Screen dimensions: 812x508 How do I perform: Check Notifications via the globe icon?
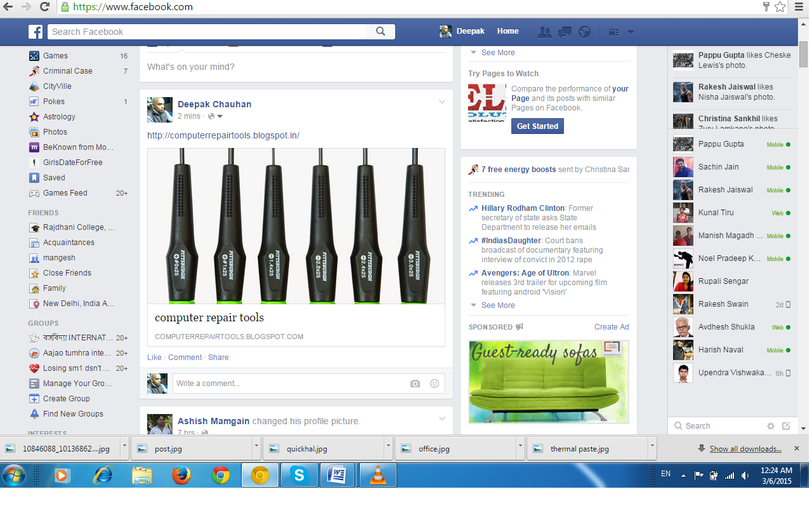584,31
